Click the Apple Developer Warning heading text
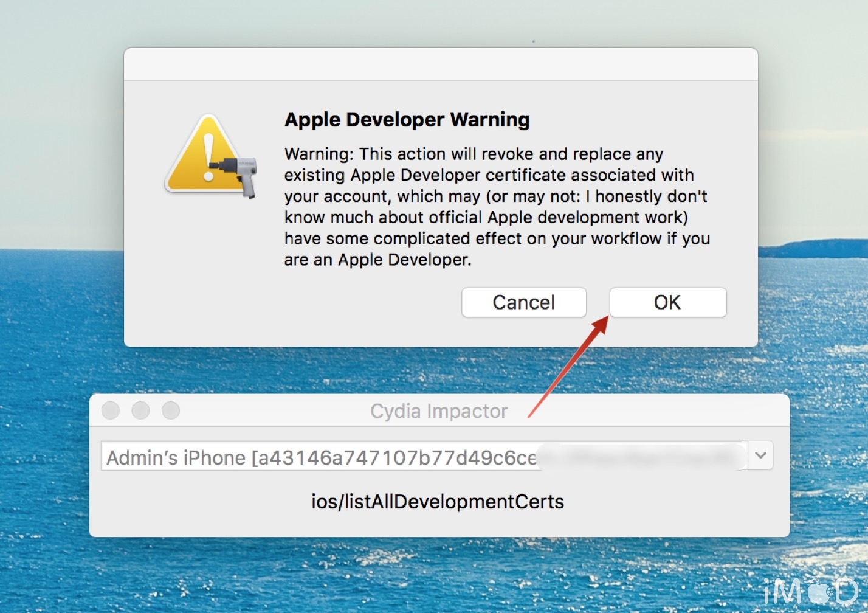This screenshot has width=868, height=613. (x=407, y=120)
